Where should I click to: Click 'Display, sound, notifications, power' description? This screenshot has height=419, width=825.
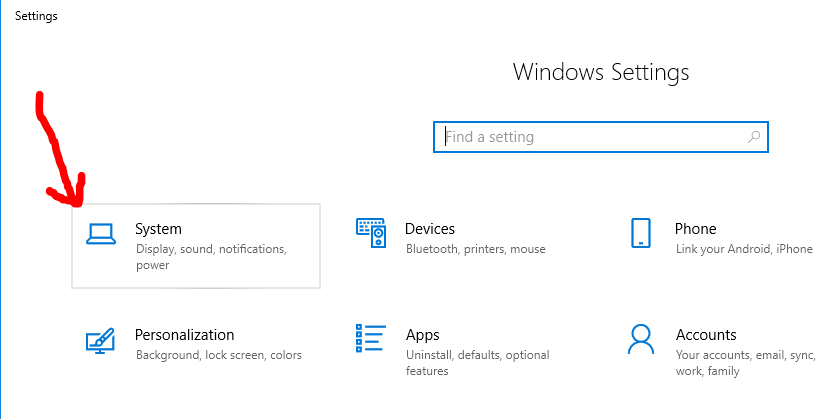(x=210, y=257)
